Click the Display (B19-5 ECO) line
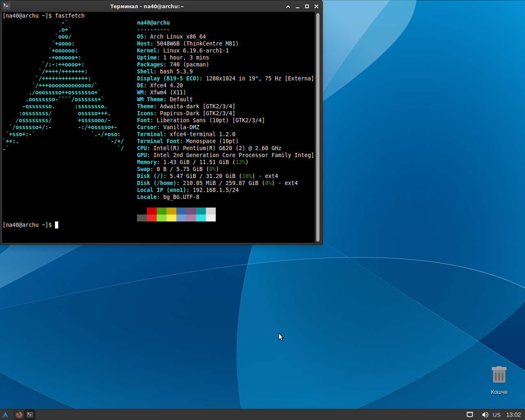Screen dimensions: 525x420 (x=226, y=78)
